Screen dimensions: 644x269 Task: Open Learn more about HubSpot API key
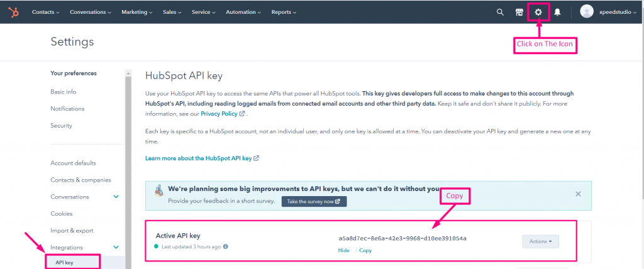202,158
